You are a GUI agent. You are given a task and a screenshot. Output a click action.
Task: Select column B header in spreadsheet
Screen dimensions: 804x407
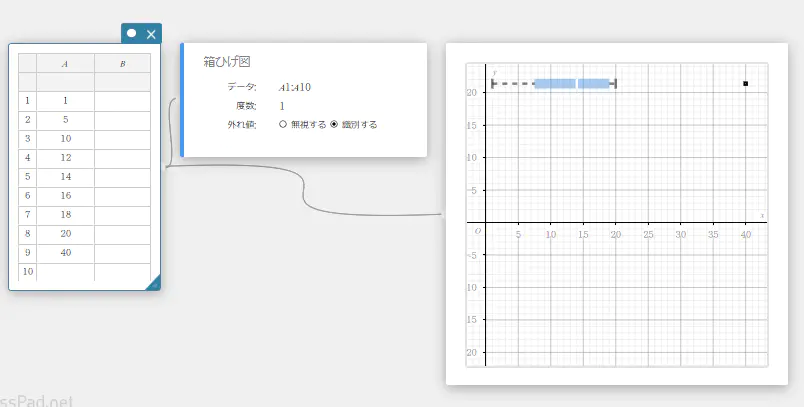pyautogui.click(x=122, y=63)
